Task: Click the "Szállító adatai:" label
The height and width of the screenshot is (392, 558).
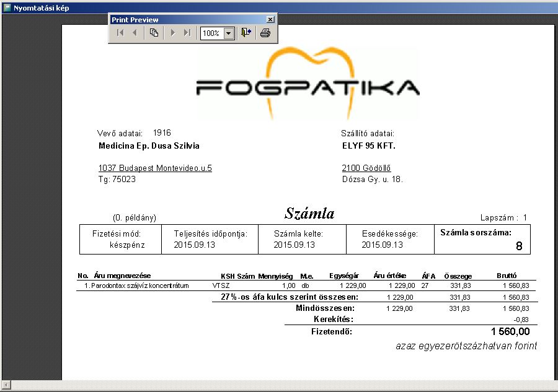Action: coord(368,133)
